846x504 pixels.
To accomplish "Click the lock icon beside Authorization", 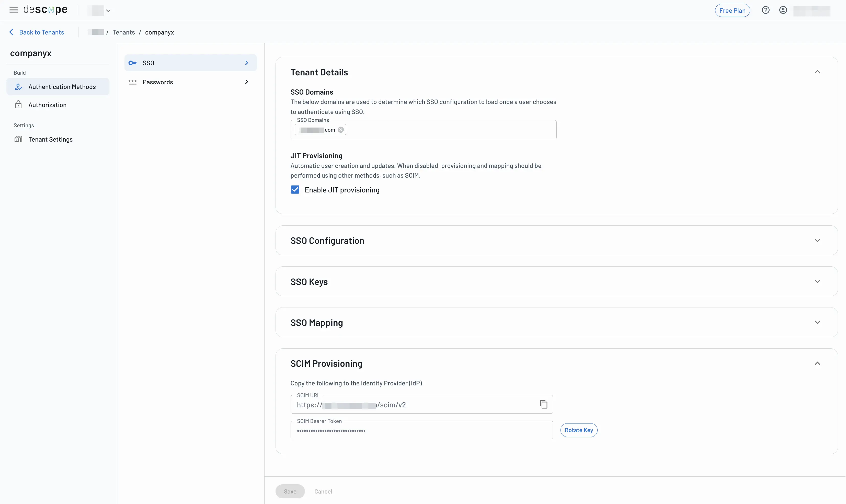I will 18,105.
